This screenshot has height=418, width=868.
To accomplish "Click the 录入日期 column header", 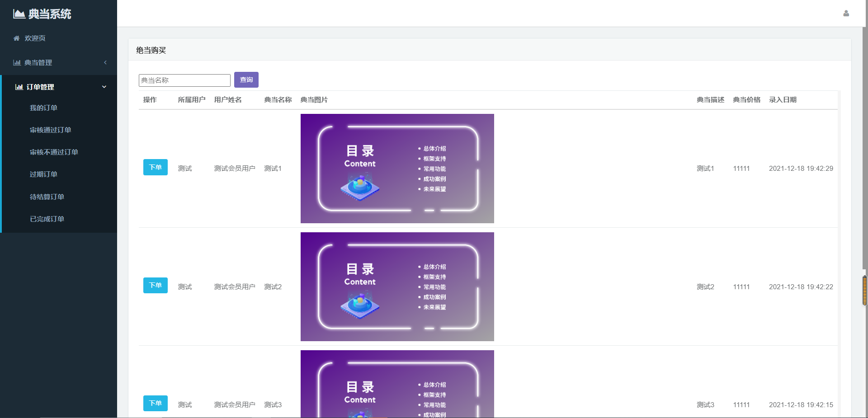I will click(783, 100).
